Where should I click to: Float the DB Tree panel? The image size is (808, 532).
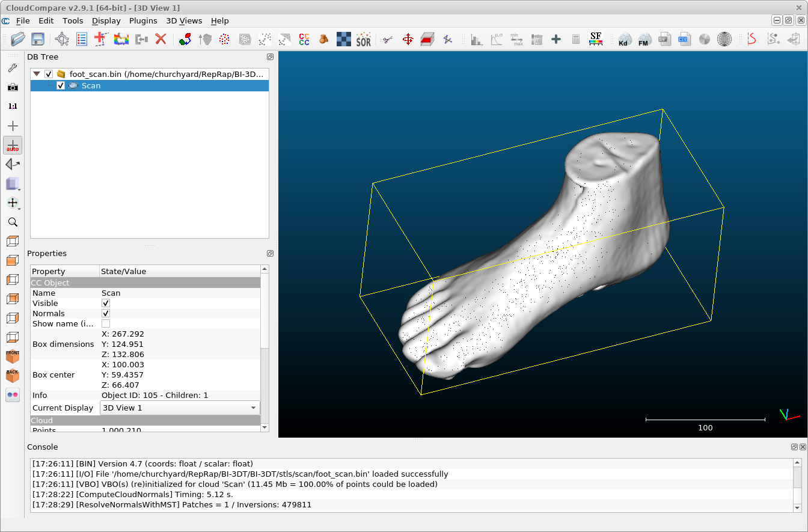(271, 57)
